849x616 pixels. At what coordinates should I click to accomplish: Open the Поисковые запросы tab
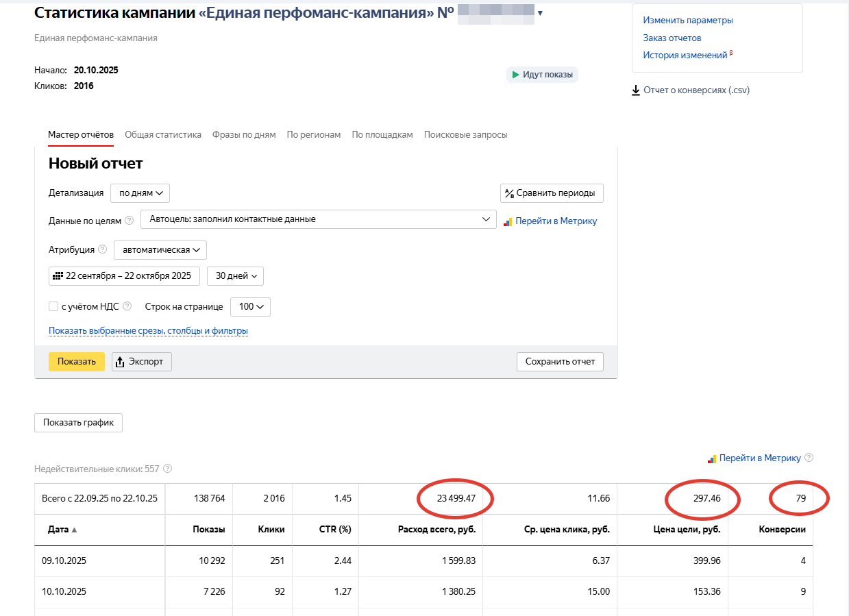[465, 135]
